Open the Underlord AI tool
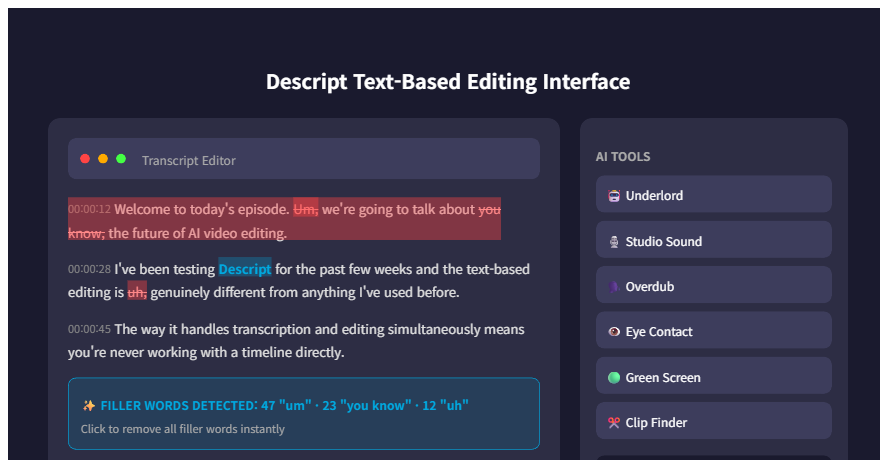Image resolution: width=880 pixels, height=460 pixels. pos(714,194)
